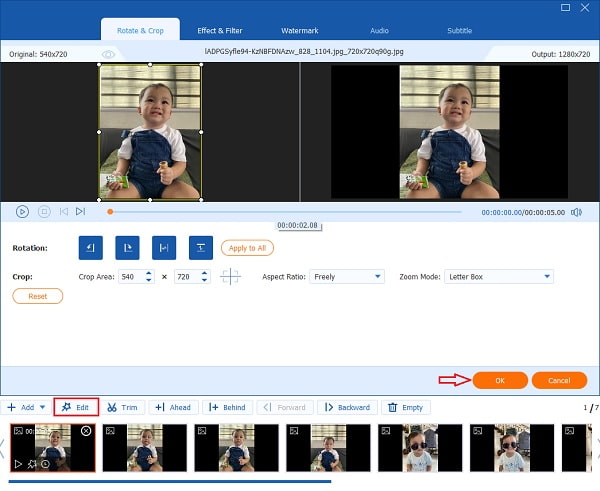Image resolution: width=600 pixels, height=491 pixels.
Task: Click the Trim scissors button
Action: point(122,407)
